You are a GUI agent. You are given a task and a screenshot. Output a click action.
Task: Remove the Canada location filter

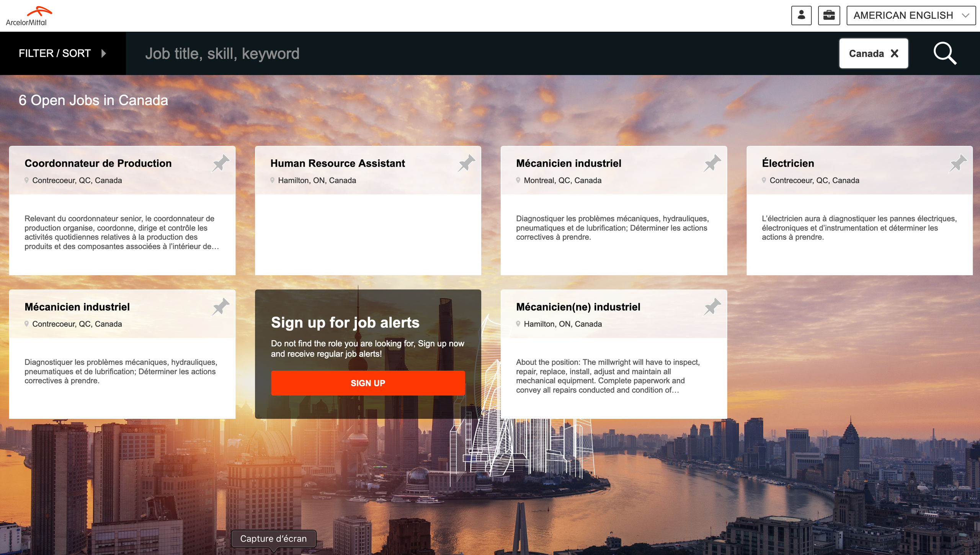tap(895, 53)
